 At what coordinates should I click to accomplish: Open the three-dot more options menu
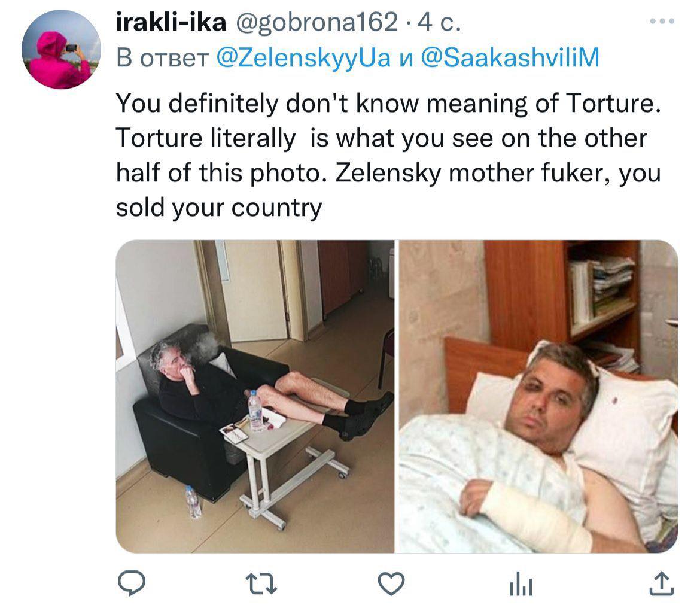(662, 20)
